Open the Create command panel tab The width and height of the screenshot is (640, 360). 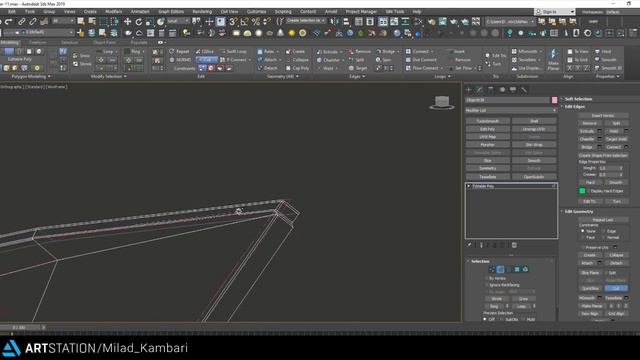click(x=469, y=89)
